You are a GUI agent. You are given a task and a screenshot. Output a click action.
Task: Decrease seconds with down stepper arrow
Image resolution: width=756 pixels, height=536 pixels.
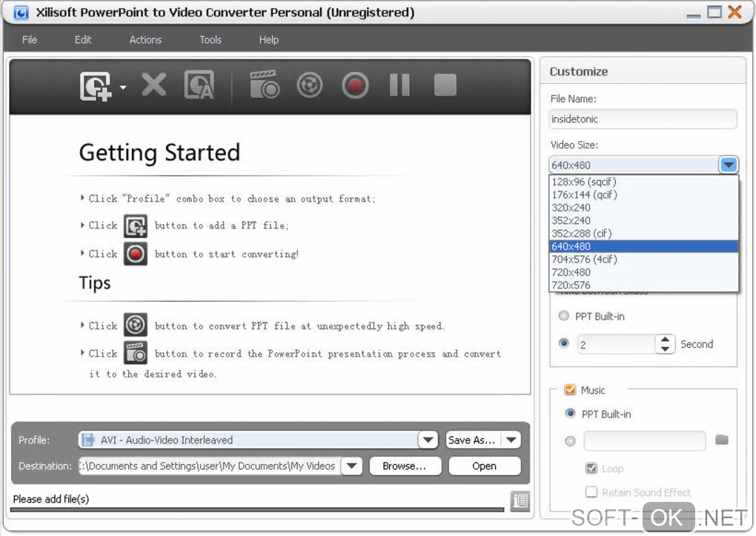pyautogui.click(x=666, y=349)
